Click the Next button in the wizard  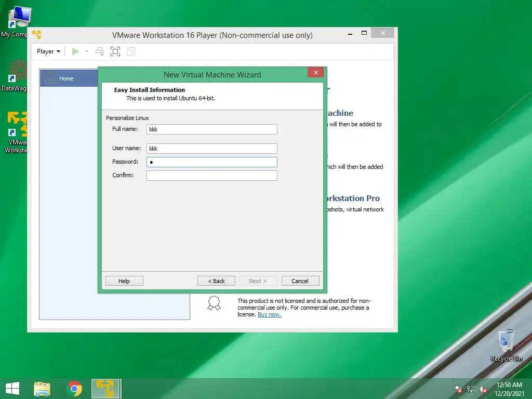tap(258, 281)
